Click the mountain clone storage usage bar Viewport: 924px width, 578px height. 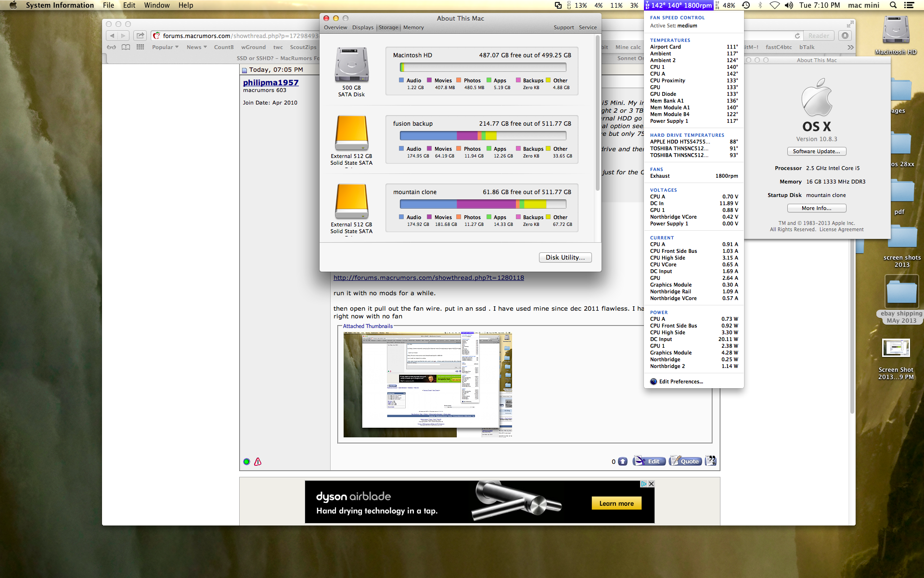point(483,204)
